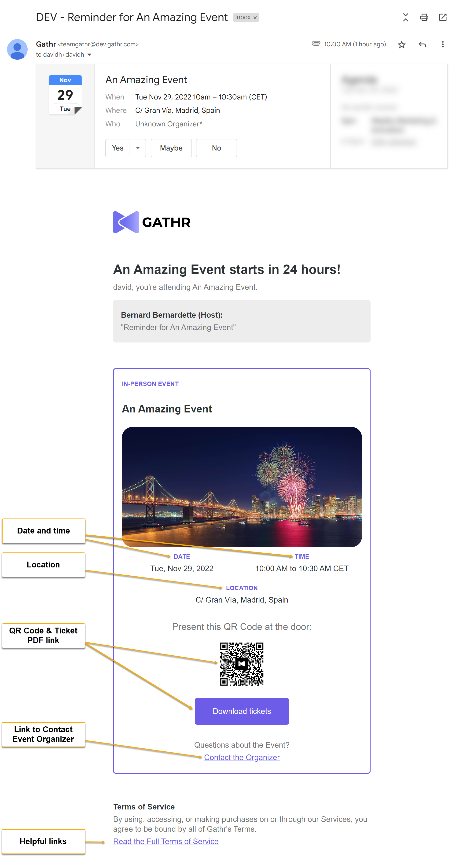Expand recipient details arrow beside davidh+davidh
456x868 pixels.
click(x=89, y=55)
